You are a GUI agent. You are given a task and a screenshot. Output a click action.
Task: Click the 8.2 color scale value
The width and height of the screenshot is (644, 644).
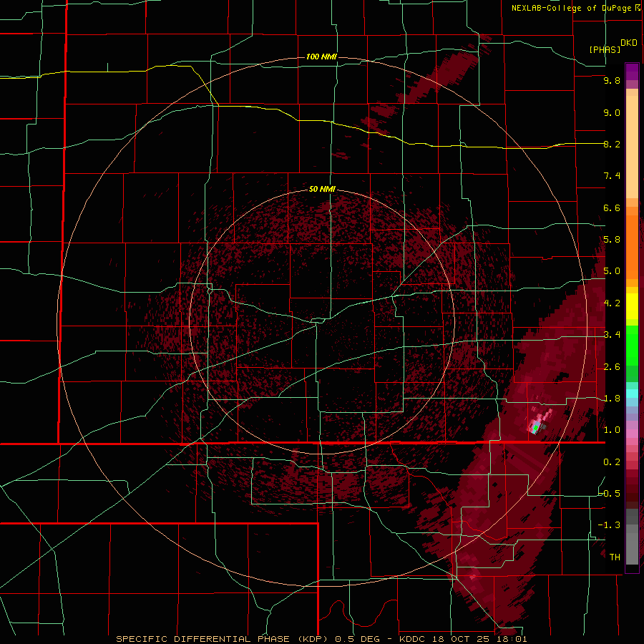[x=612, y=144]
